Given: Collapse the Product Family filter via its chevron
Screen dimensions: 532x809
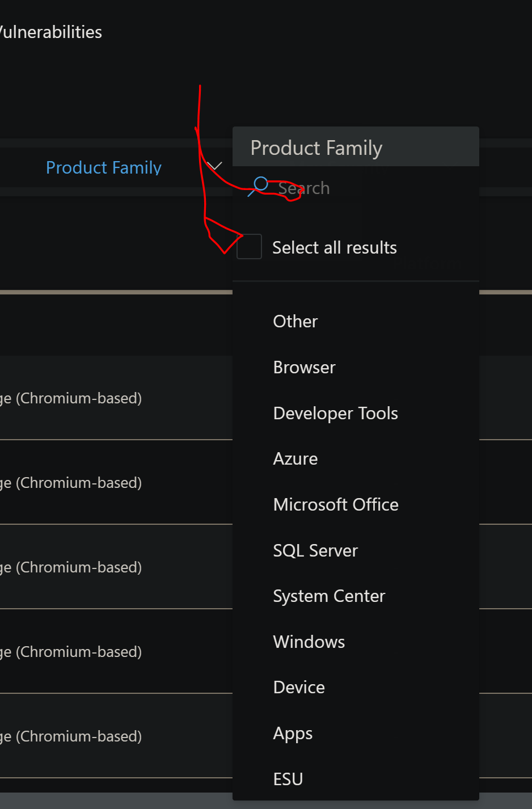Looking at the screenshot, I should point(215,165).
